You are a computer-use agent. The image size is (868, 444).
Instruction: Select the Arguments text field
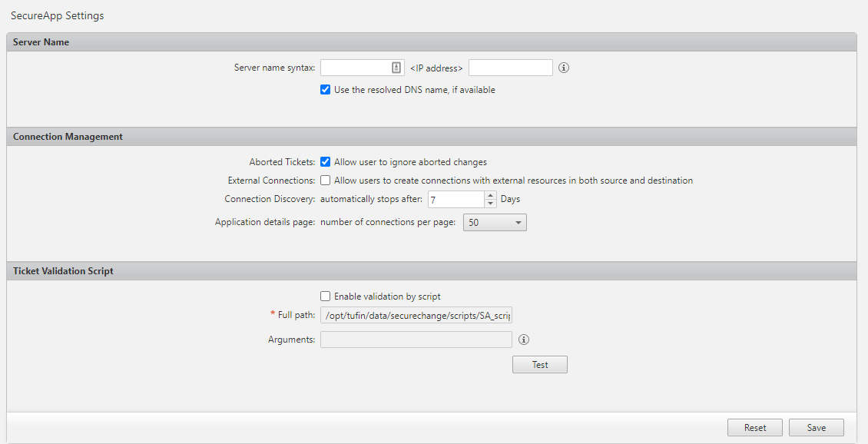[x=416, y=340]
